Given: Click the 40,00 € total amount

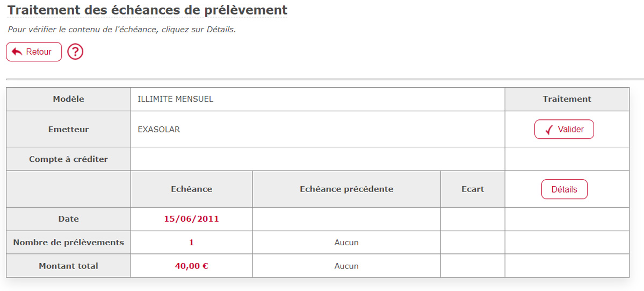Looking at the screenshot, I should coord(191,266).
